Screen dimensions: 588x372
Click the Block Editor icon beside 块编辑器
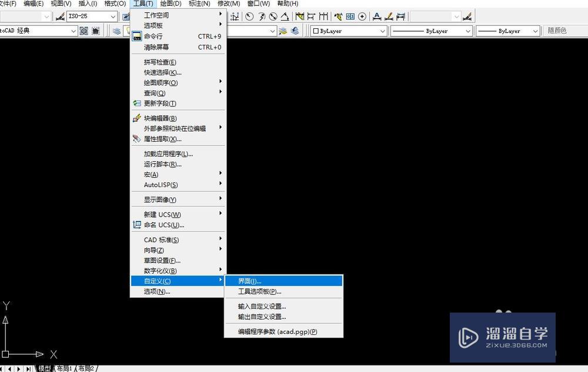tap(136, 118)
